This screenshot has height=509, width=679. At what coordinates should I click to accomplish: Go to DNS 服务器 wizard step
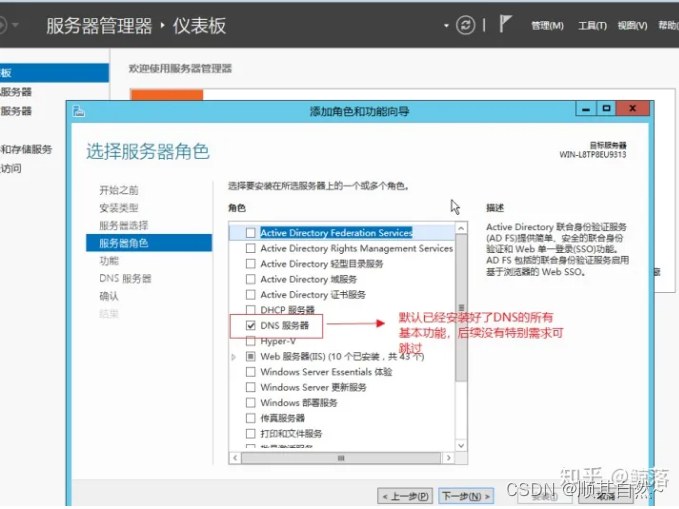point(125,279)
